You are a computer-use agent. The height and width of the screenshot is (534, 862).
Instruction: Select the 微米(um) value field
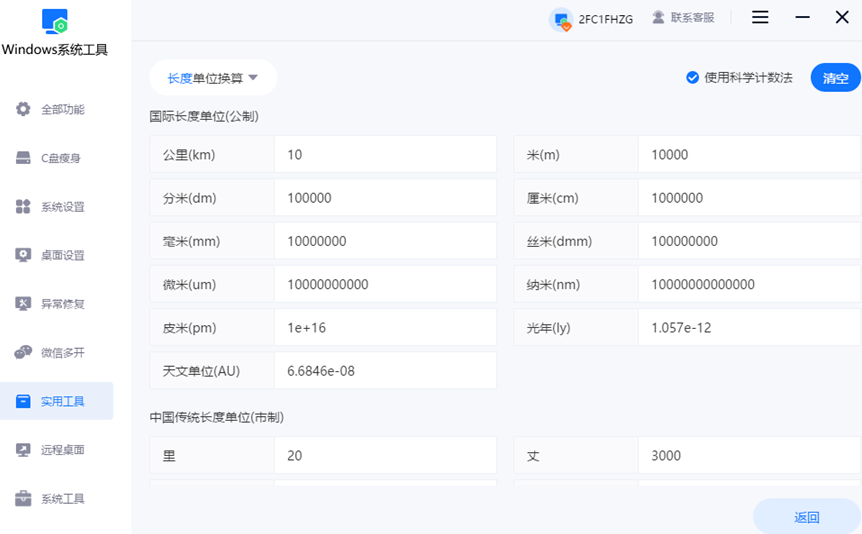coord(385,284)
